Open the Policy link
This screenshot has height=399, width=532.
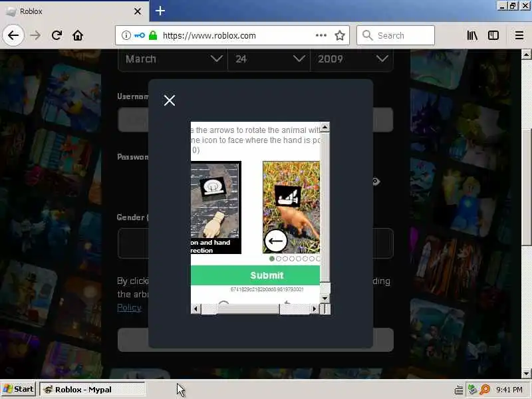(129, 307)
